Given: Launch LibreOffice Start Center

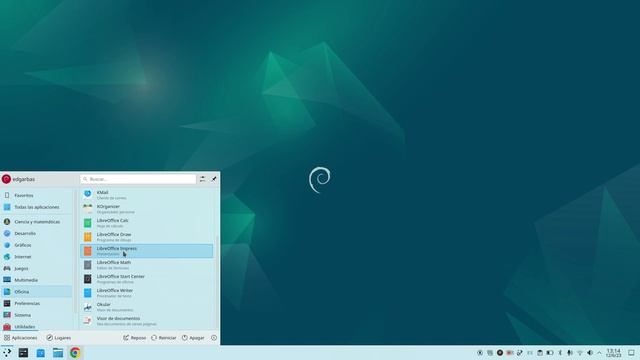Looking at the screenshot, I should pos(147,279).
